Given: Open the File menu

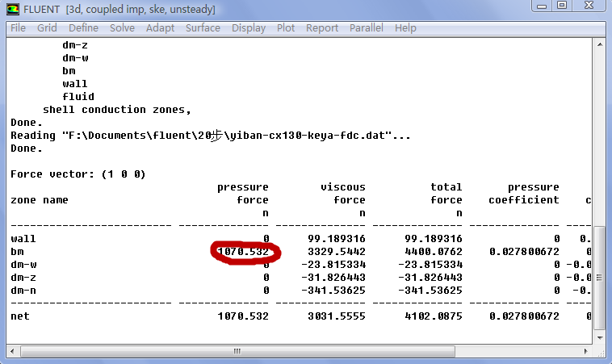Looking at the screenshot, I should 18,28.
